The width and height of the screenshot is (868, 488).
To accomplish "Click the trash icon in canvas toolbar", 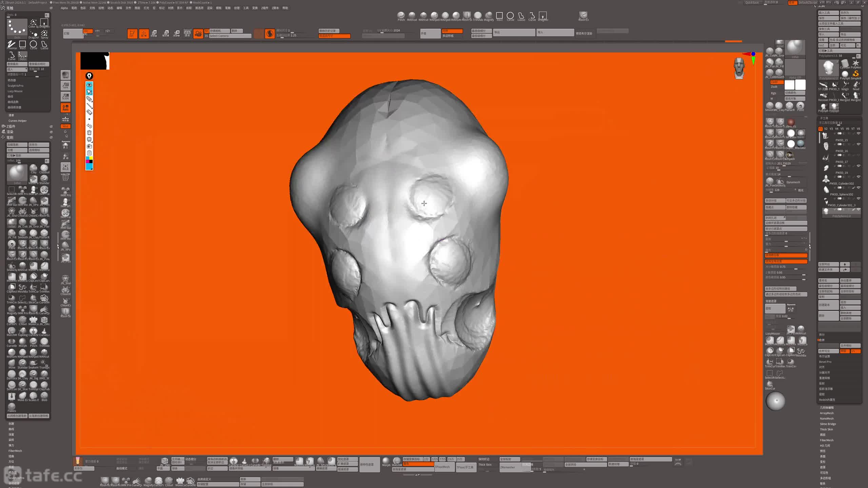I will pos(89,133).
